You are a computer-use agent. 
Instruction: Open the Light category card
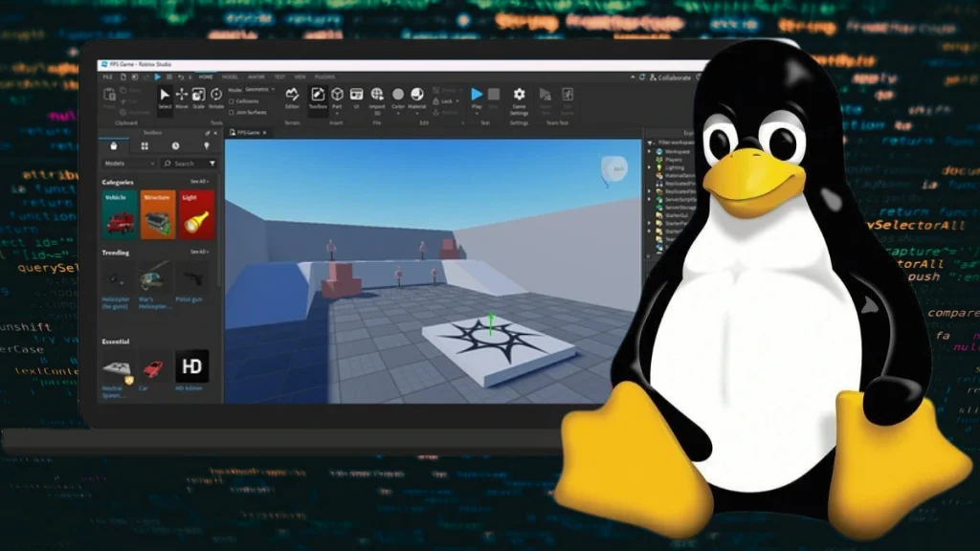tap(196, 215)
